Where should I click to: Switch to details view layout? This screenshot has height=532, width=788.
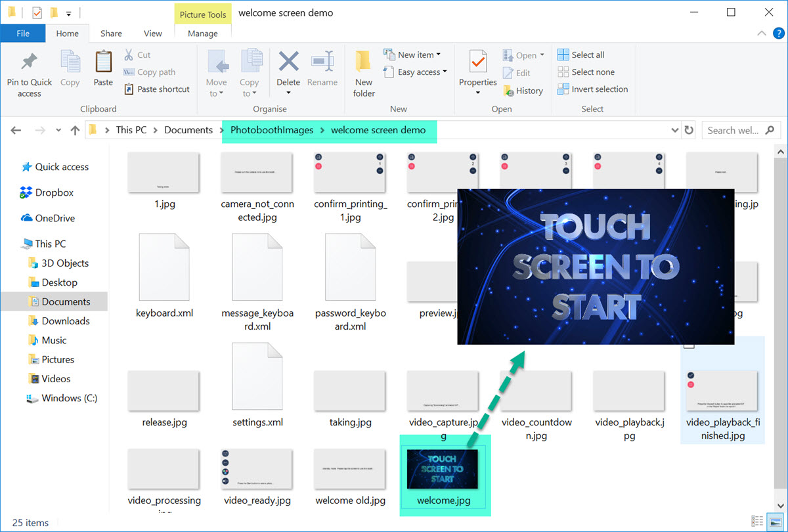pyautogui.click(x=758, y=521)
